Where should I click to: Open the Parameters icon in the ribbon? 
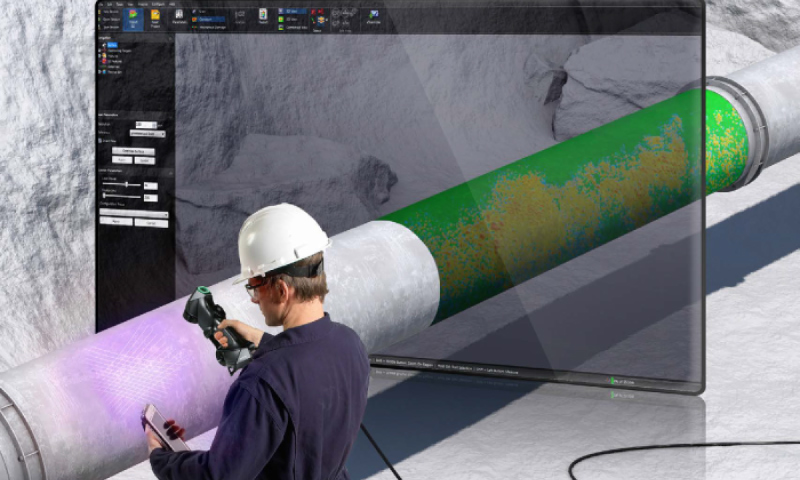tap(179, 18)
